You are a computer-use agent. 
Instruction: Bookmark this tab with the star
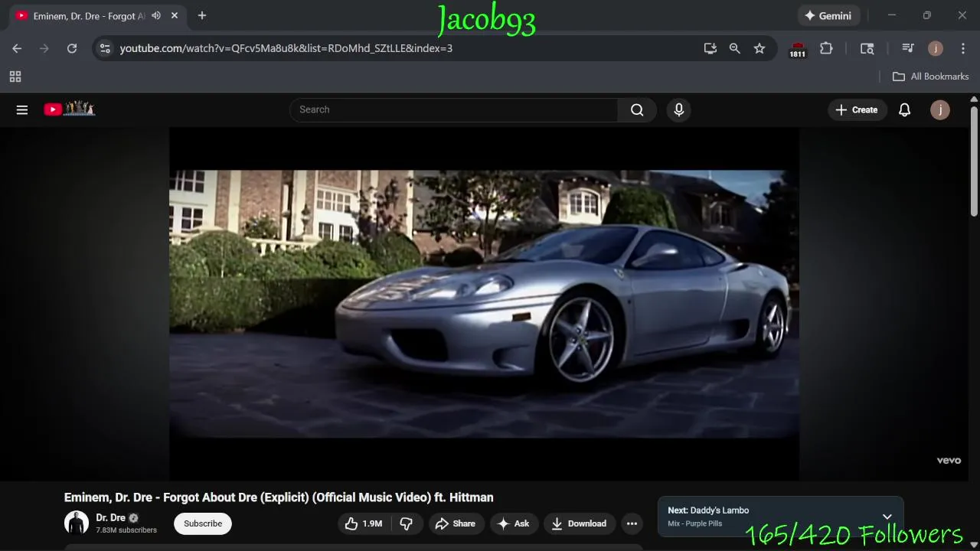coord(759,48)
